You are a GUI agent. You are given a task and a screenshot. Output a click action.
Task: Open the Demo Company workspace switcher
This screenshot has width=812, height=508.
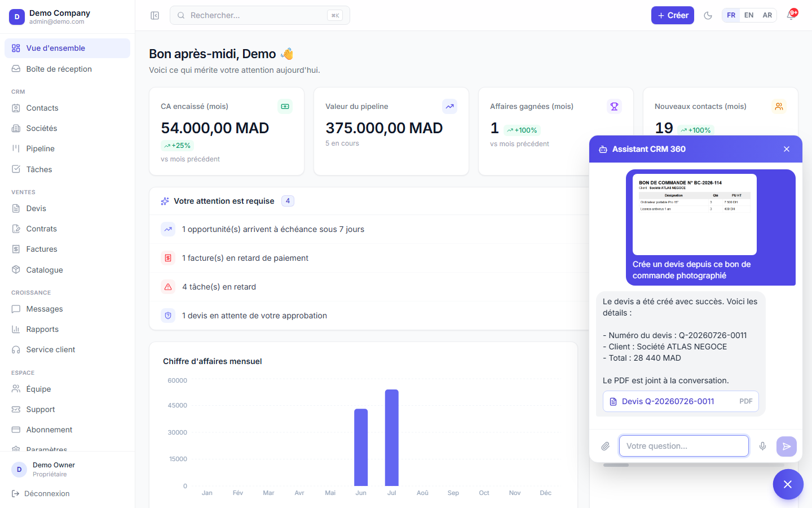coord(67,16)
